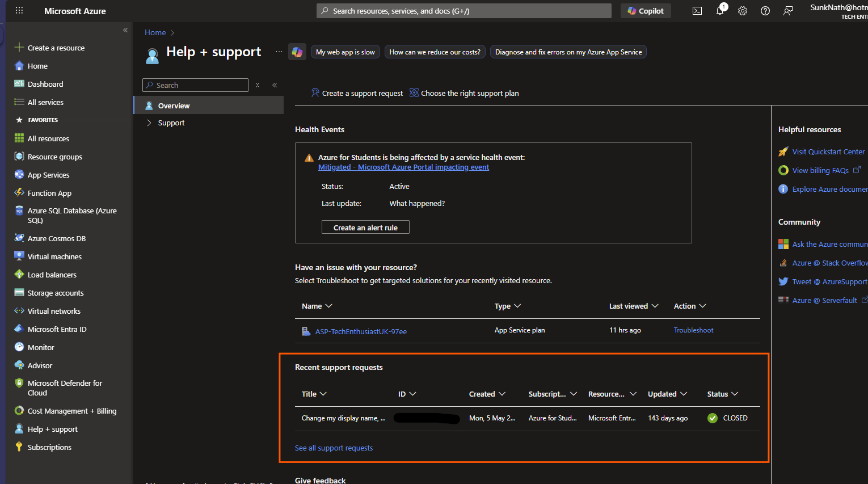Open Function App favorite
Viewport: 868px width, 484px height.
pos(49,193)
